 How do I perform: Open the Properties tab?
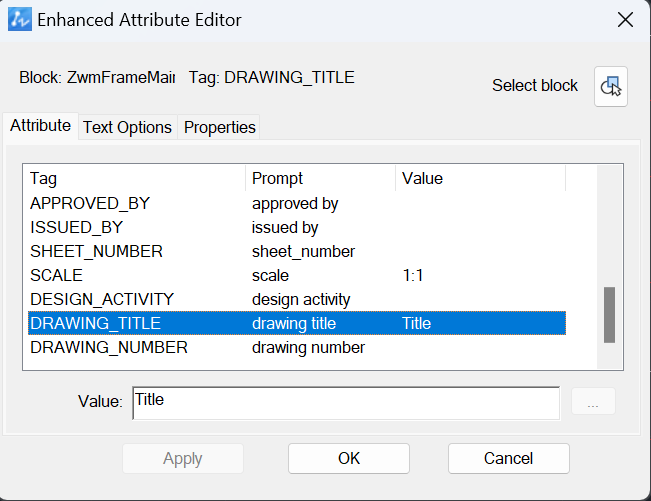click(x=219, y=127)
